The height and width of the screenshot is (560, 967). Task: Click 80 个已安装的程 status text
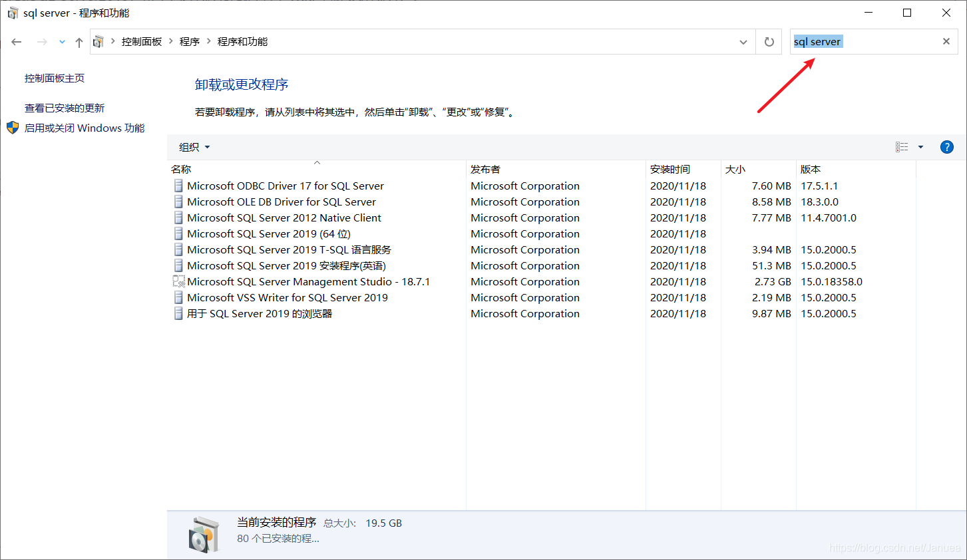(278, 539)
